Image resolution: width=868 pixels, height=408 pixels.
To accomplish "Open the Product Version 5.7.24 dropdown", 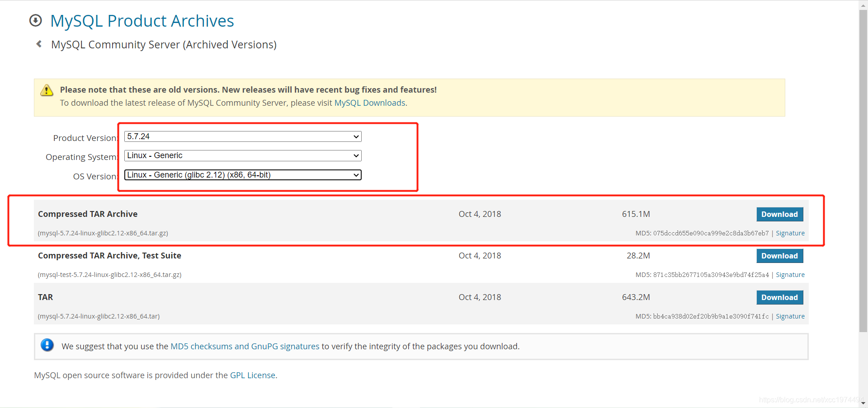I will click(x=243, y=136).
